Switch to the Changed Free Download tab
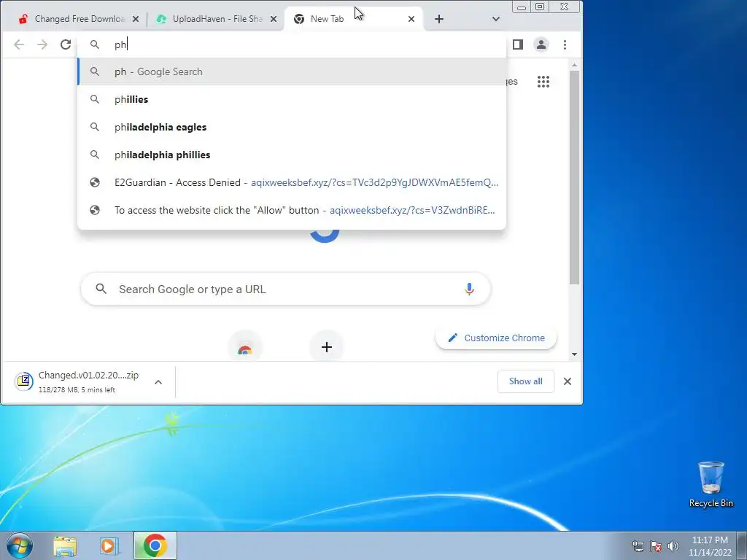This screenshot has height=560, width=747. point(72,19)
